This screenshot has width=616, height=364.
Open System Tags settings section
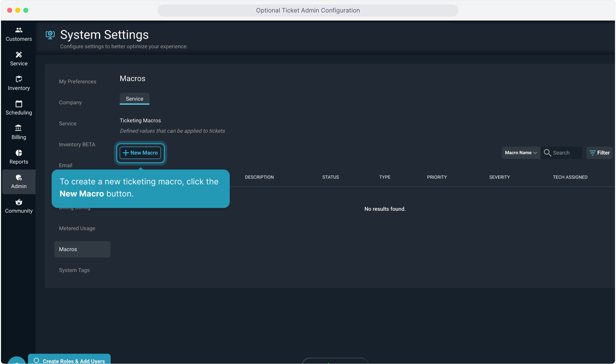[74, 270]
